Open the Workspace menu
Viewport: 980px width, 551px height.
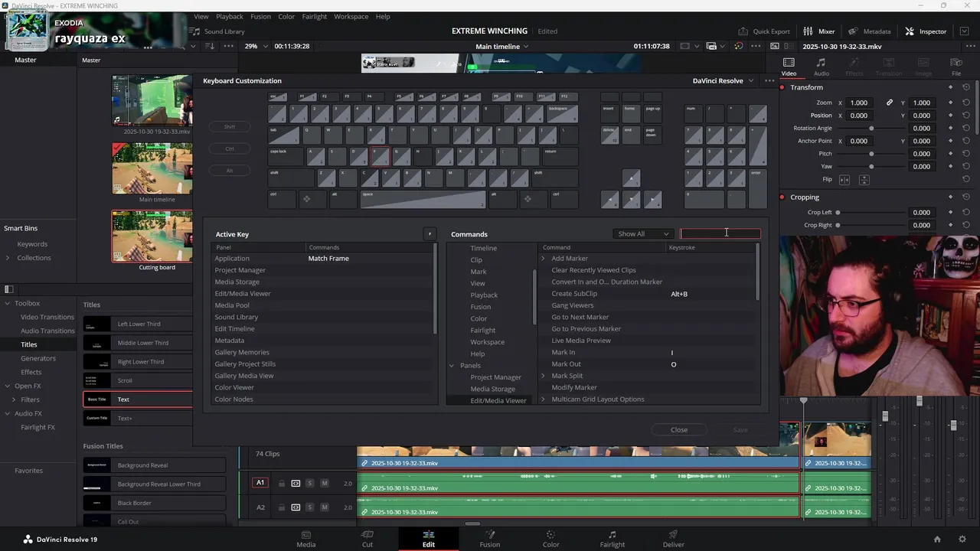(x=351, y=16)
